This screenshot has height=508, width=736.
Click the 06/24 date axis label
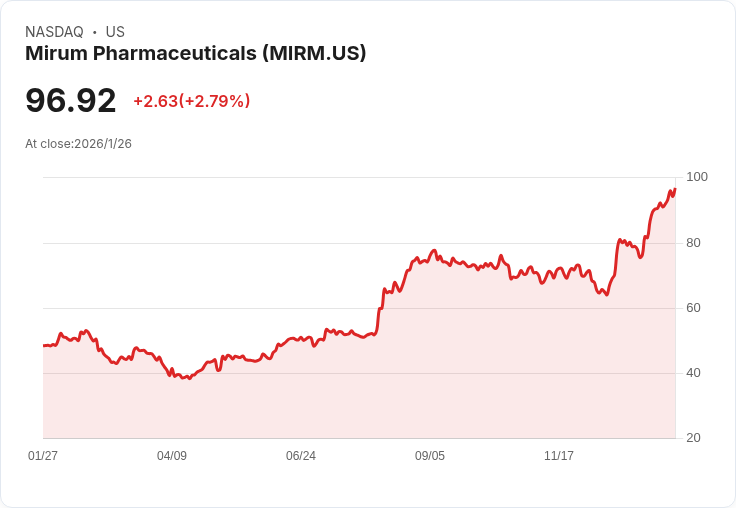[301, 455]
